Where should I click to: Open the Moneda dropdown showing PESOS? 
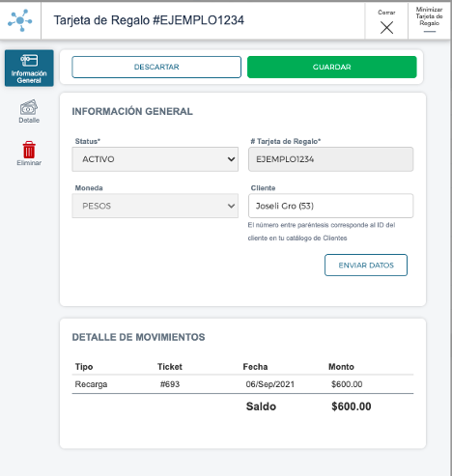coord(155,206)
